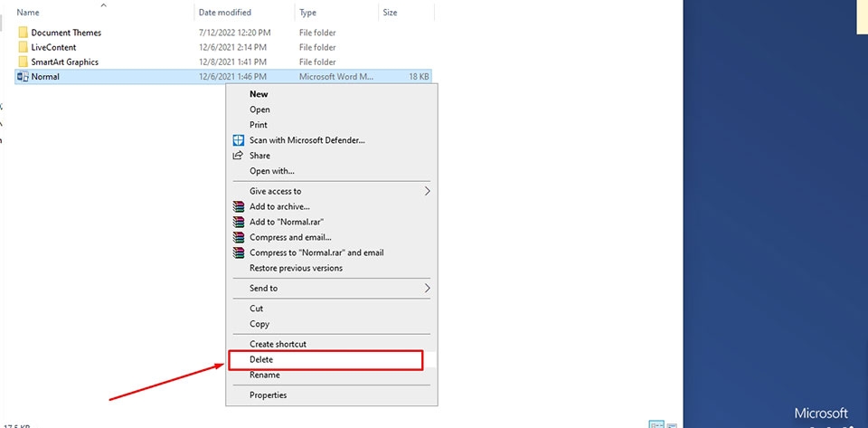
Task: Select Create shortcut entry
Action: pyautogui.click(x=278, y=344)
